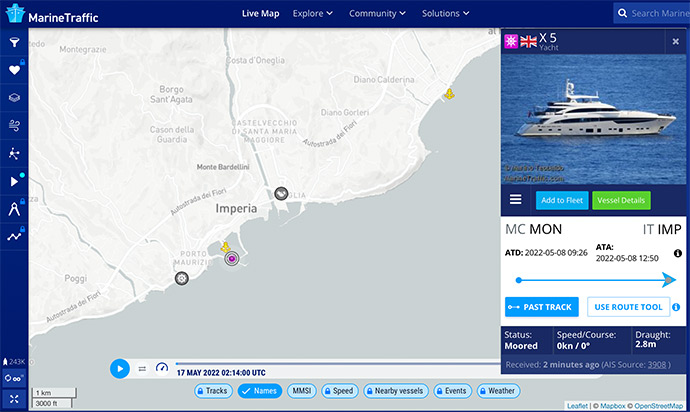690x412 pixels.
Task: Open the wind weather layer icon
Action: pyautogui.click(x=14, y=126)
